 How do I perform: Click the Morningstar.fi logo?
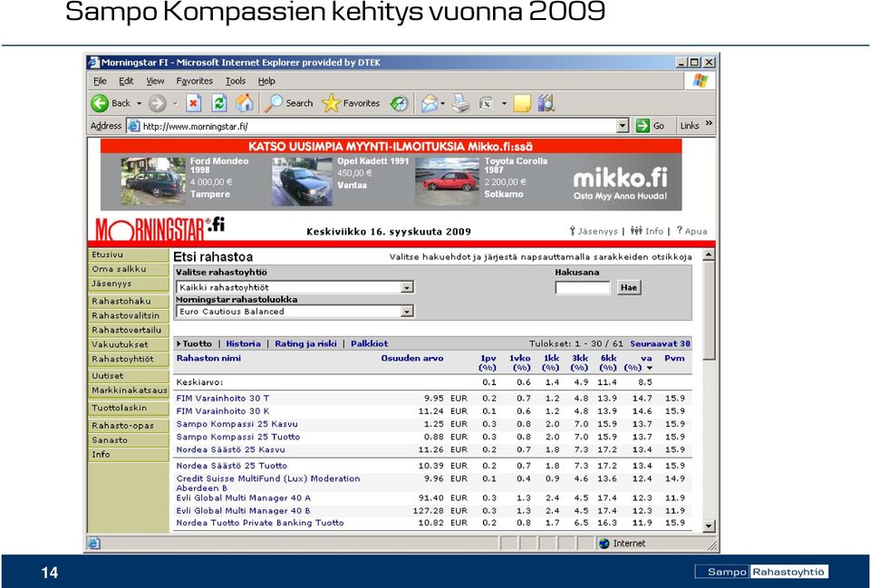point(159,228)
